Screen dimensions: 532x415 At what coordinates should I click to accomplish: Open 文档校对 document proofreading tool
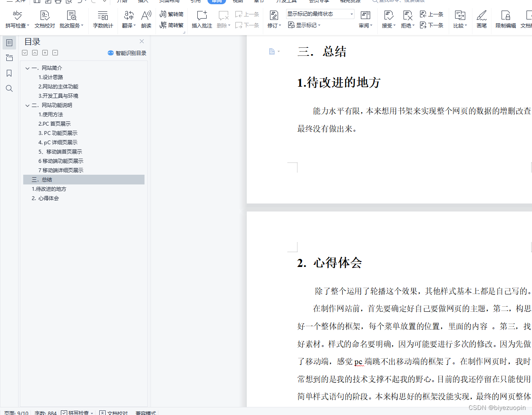tap(44, 19)
